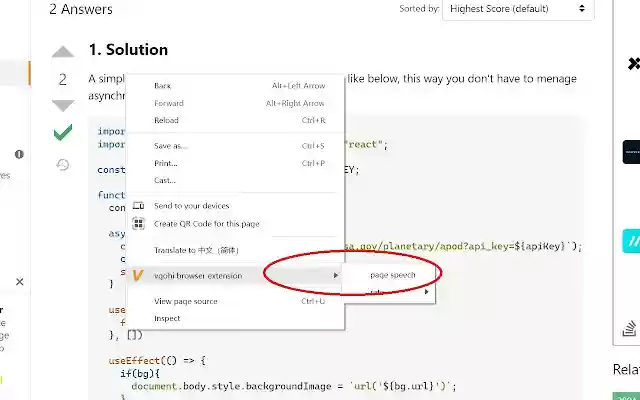Click the vote count 2

(x=63, y=79)
